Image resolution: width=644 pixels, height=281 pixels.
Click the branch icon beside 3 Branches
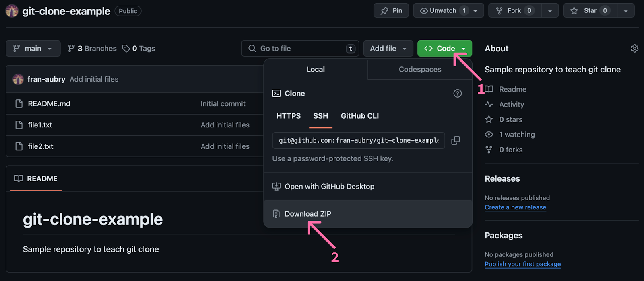coord(72,49)
